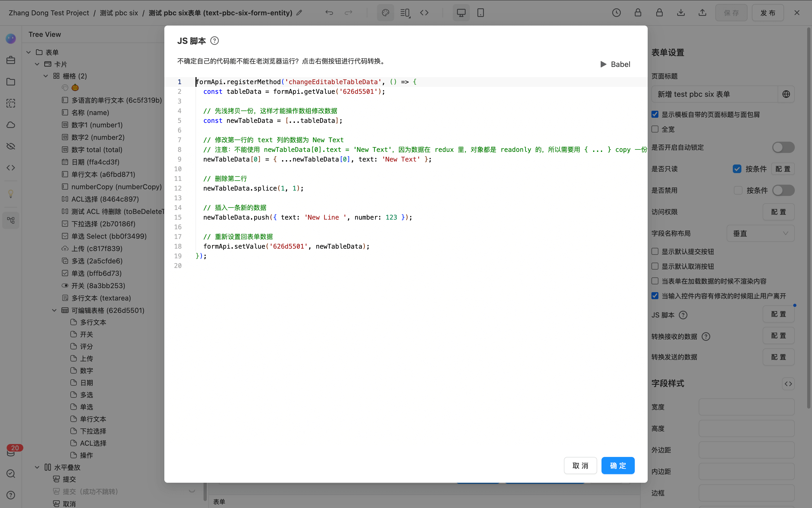Open 访问权限 配置 button
Screen dimensions: 812x508
click(778, 212)
